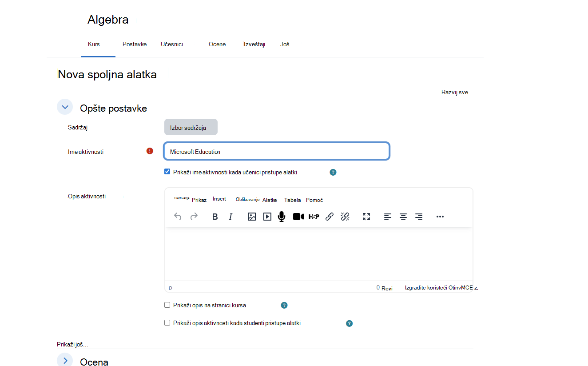Click the Algebra course title
588x366 pixels.
(x=108, y=20)
